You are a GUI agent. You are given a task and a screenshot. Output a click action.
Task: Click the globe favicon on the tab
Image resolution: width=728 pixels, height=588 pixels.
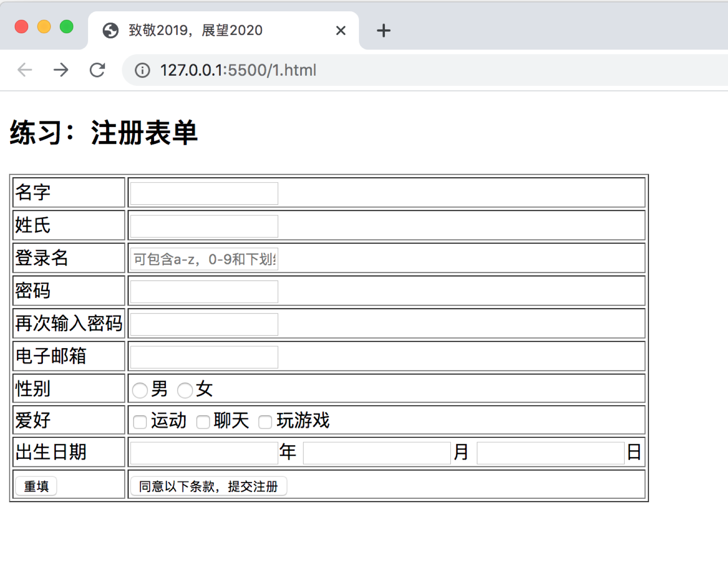click(x=110, y=30)
